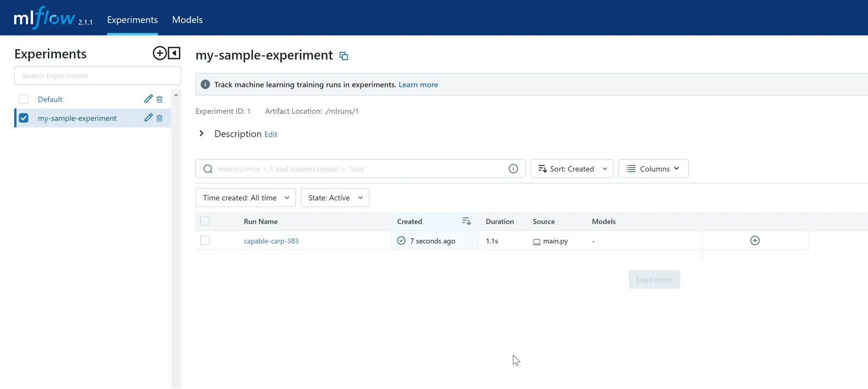
Task: Rename the Default experiment pencil icon
Action: click(x=148, y=99)
